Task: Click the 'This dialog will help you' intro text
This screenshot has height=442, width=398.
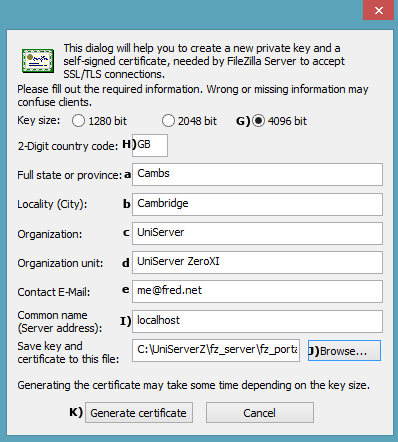Action: pos(204,61)
